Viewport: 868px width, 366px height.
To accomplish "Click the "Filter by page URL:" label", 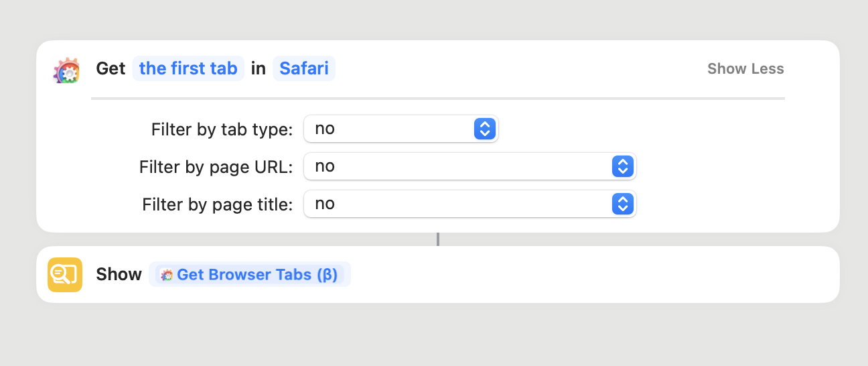I will [216, 167].
